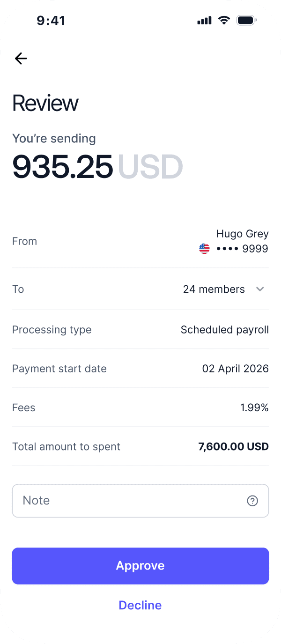The image size is (281, 644).
Task: Click the help icon in Note field
Action: point(252,501)
